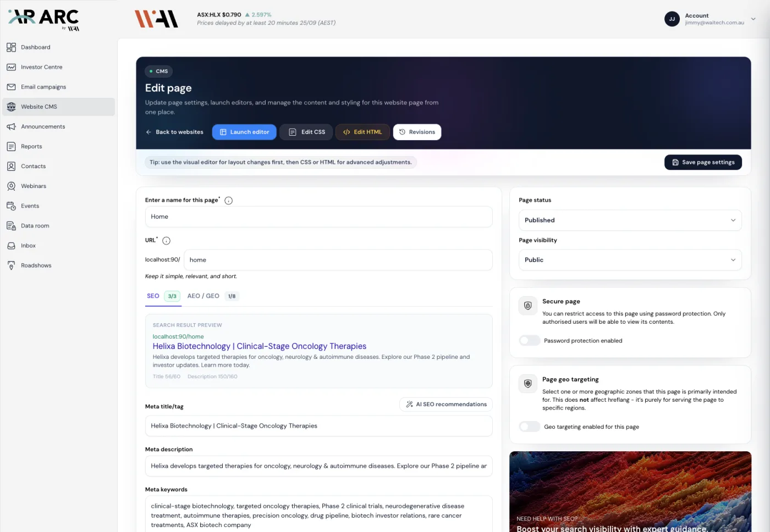770x532 pixels.
Task: Click the Website CMS globe icon
Action: click(x=11, y=107)
